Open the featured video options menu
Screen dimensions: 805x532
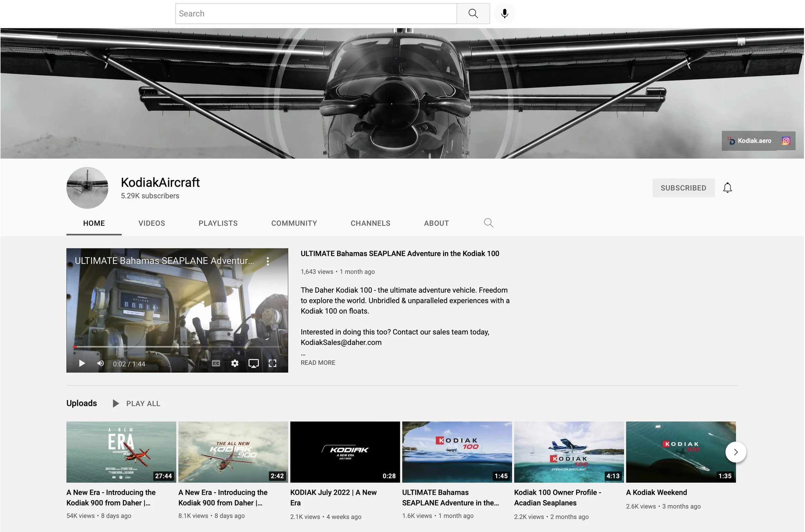click(x=268, y=261)
